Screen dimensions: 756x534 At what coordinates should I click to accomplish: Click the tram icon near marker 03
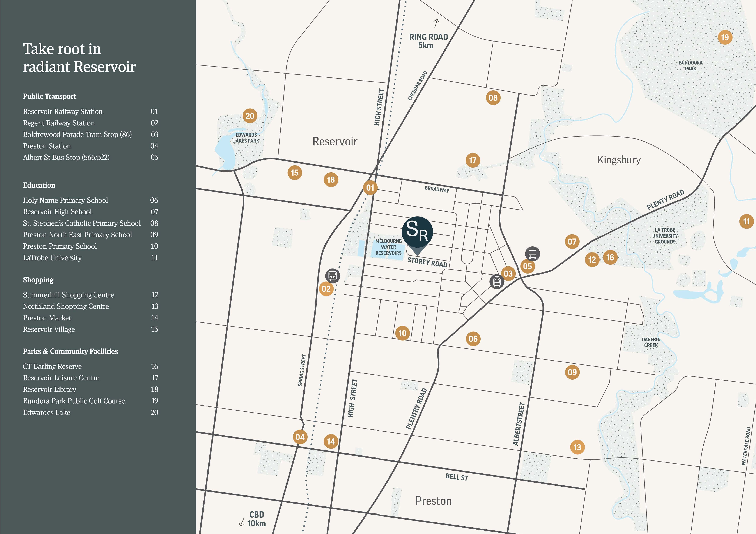tap(497, 282)
